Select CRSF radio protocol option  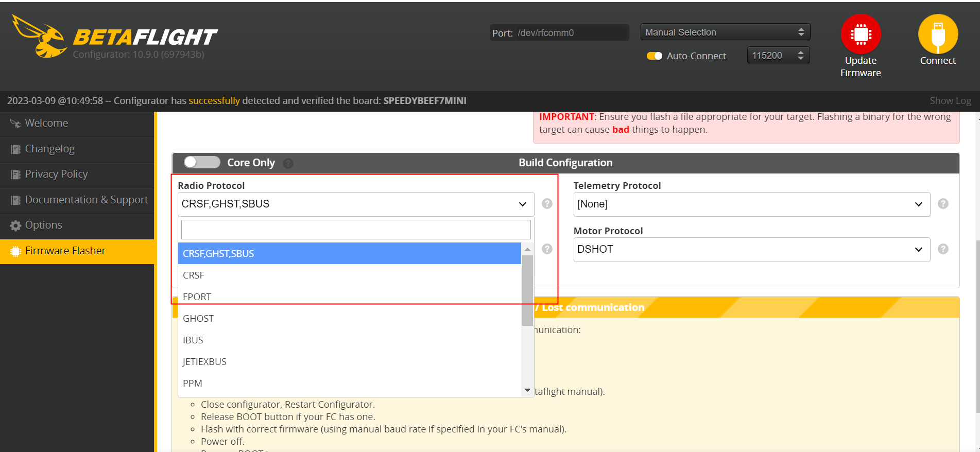click(x=350, y=275)
